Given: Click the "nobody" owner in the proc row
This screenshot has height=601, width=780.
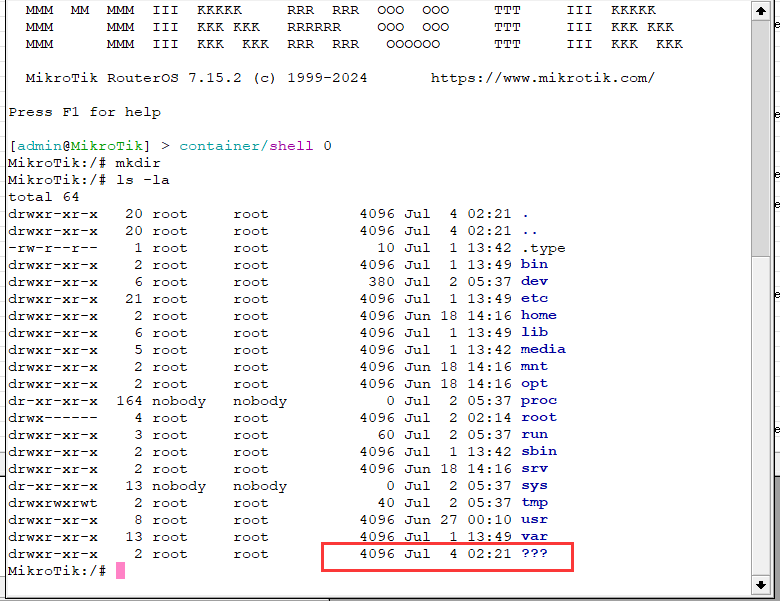Looking at the screenshot, I should coord(179,401).
